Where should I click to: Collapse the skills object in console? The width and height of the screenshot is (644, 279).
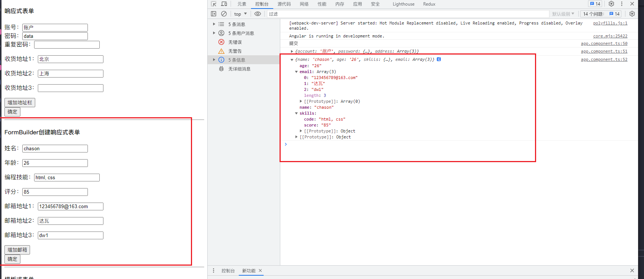pos(296,114)
